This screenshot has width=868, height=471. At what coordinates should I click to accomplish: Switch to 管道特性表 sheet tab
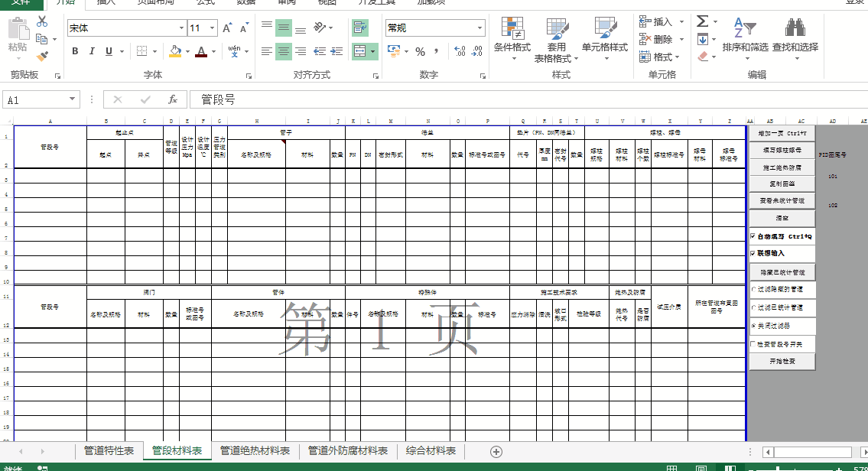click(109, 451)
